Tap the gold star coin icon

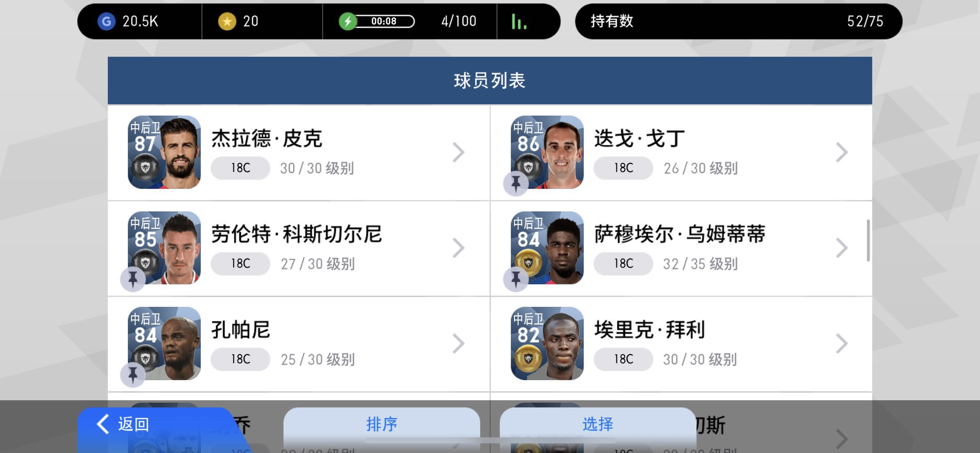pos(227,21)
